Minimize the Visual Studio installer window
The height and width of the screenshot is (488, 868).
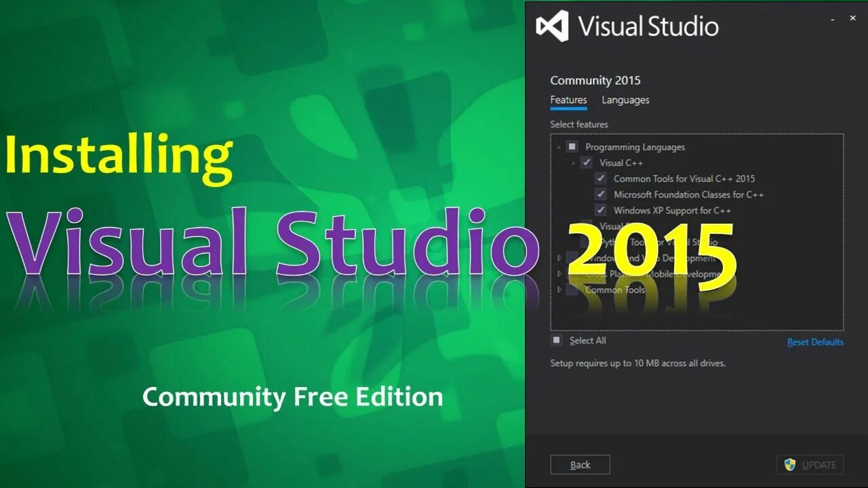[x=833, y=19]
